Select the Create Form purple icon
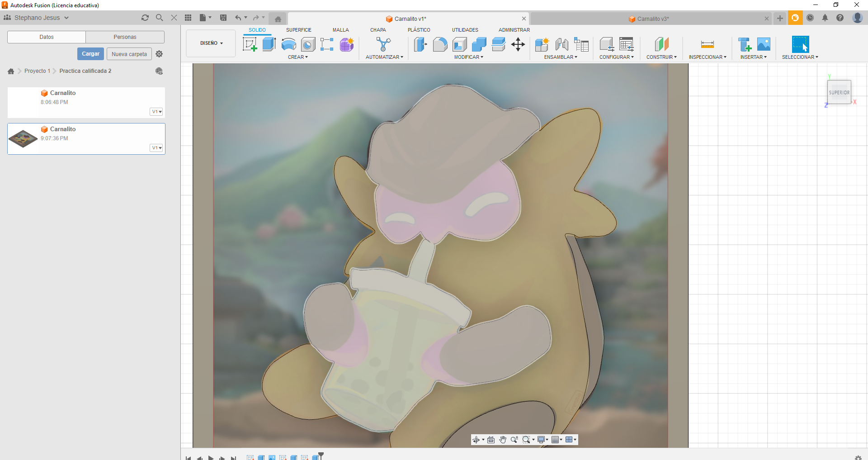Screen dimensions: 868x460 347,44
